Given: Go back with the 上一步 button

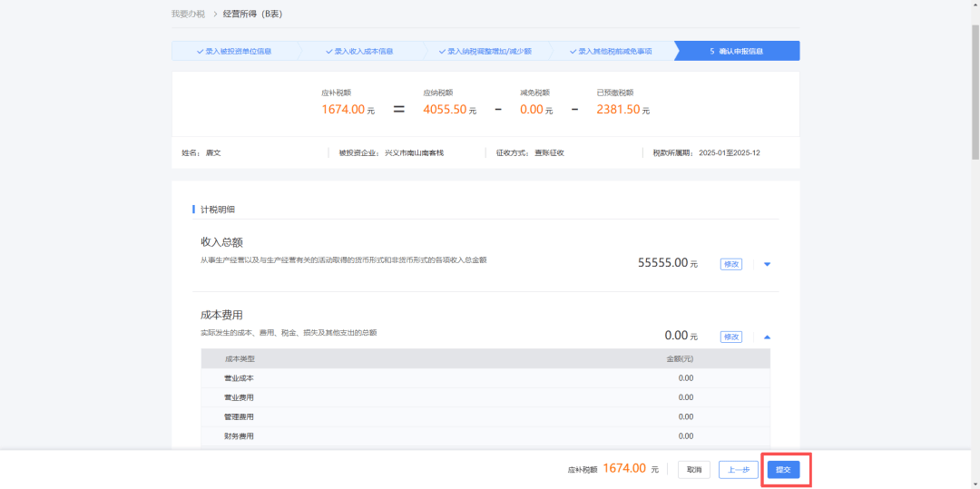Looking at the screenshot, I should (x=739, y=470).
